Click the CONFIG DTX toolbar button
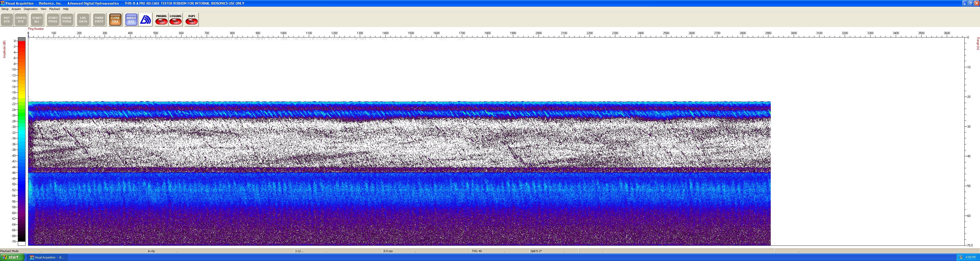Image resolution: width=980 pixels, height=261 pixels. 21,20
